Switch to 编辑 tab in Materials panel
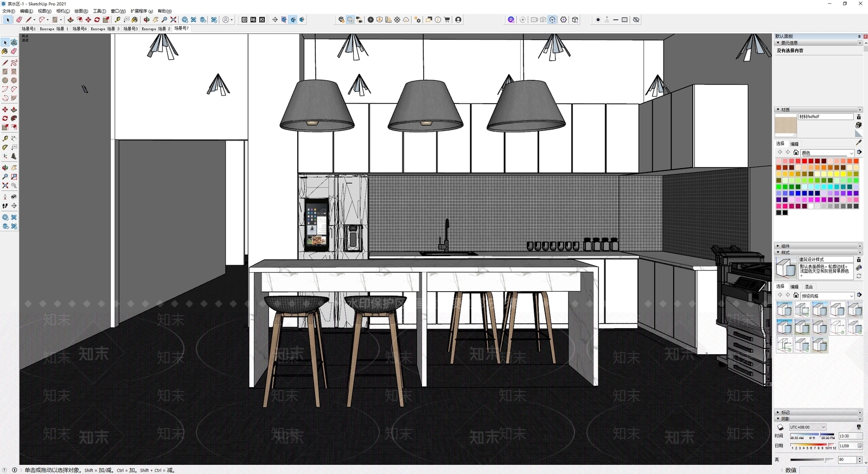 (x=794, y=144)
